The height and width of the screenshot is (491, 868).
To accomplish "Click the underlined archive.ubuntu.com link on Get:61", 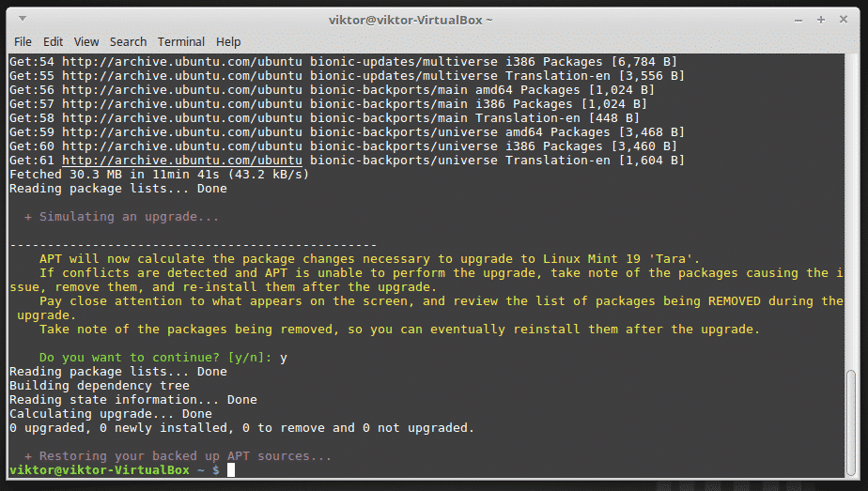I will (182, 161).
